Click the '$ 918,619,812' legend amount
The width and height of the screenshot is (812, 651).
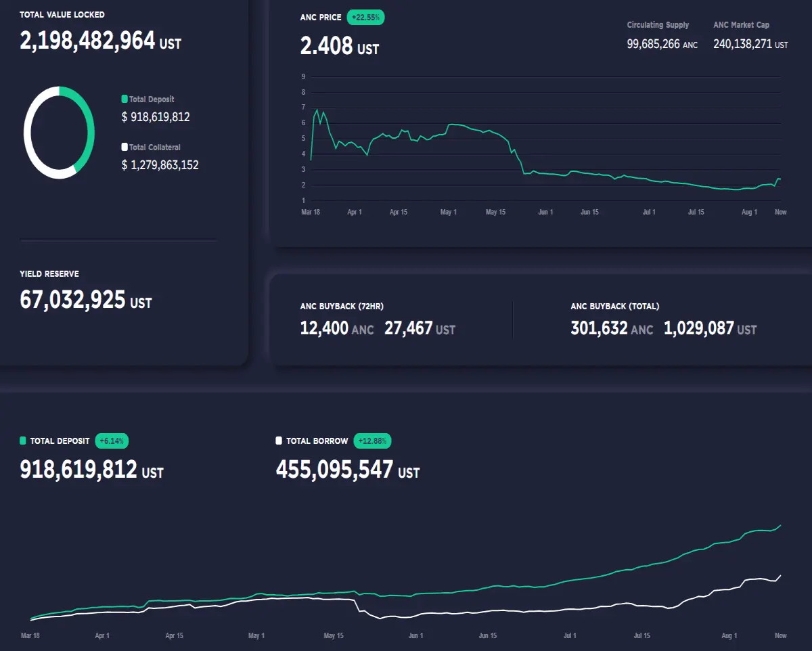156,117
